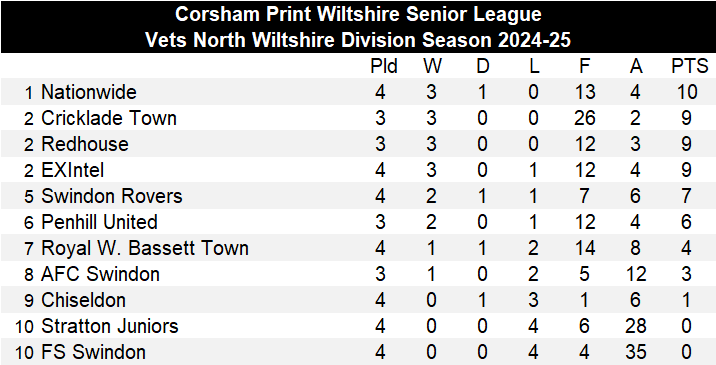This screenshot has height=365, width=716.
Task: Select the Redhouse team row
Action: (x=358, y=144)
